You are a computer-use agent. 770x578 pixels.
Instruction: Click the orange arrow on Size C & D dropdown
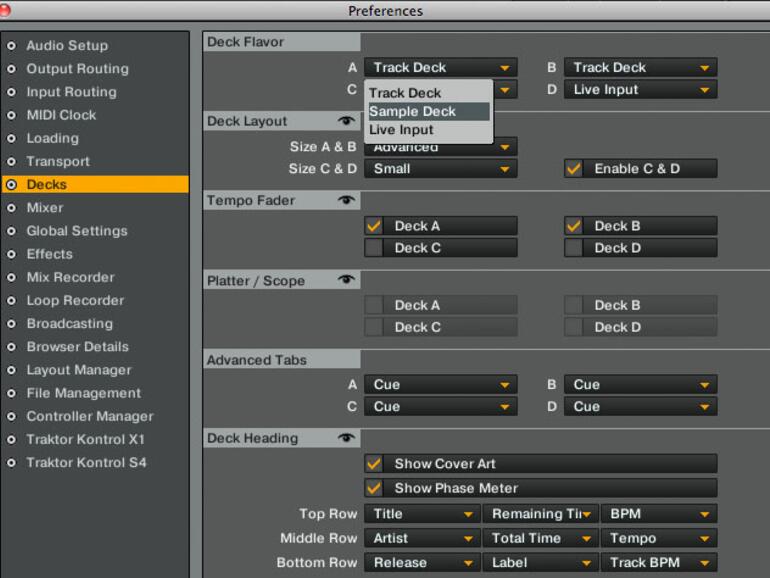(505, 169)
